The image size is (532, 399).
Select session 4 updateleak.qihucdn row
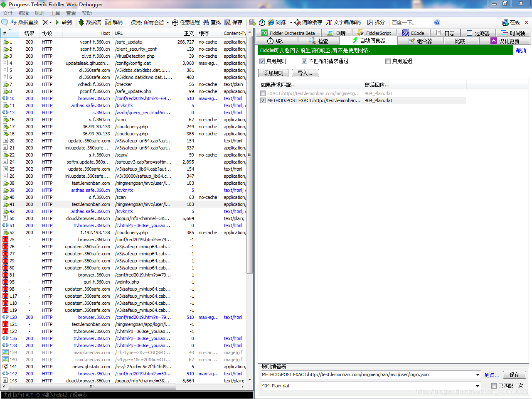coord(124,63)
